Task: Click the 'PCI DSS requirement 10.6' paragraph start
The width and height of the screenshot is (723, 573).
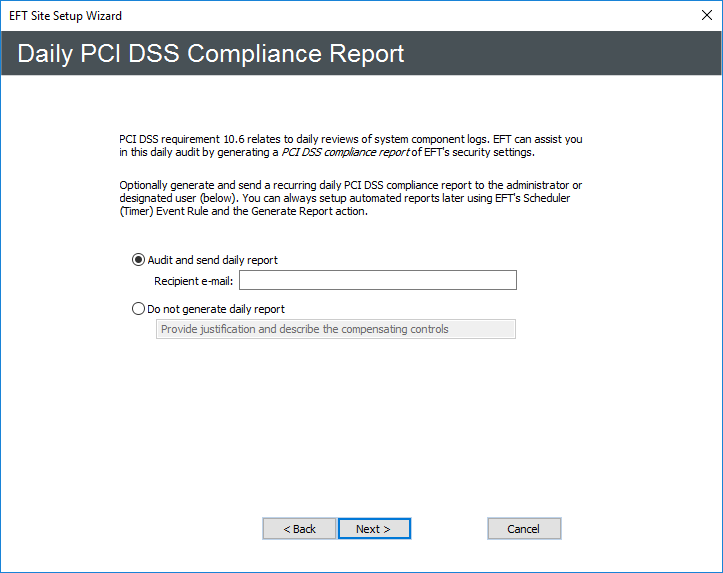Action: coord(185,139)
